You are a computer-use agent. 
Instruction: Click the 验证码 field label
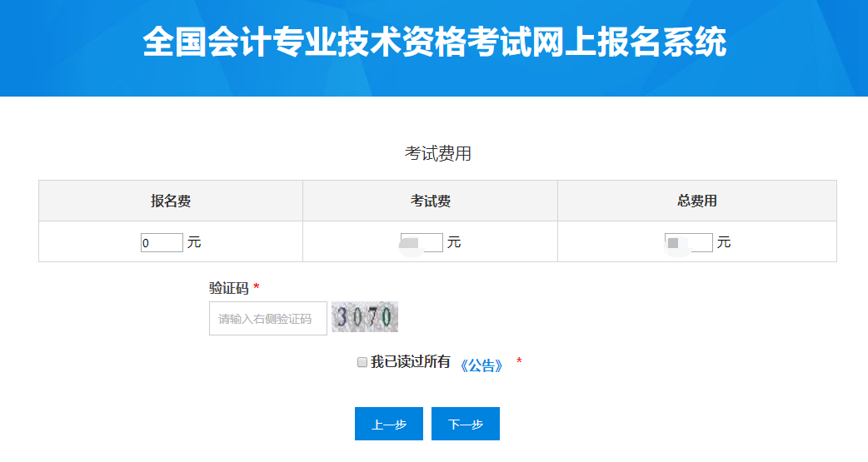pyautogui.click(x=229, y=288)
